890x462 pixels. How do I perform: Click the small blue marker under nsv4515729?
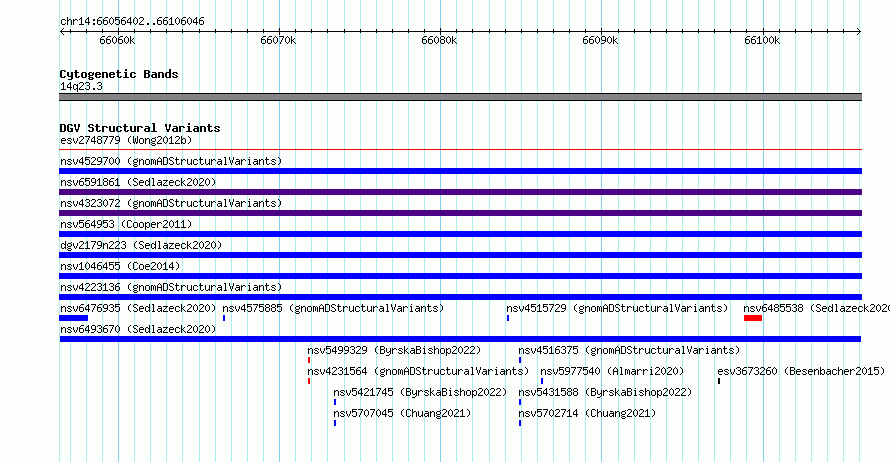tap(508, 318)
